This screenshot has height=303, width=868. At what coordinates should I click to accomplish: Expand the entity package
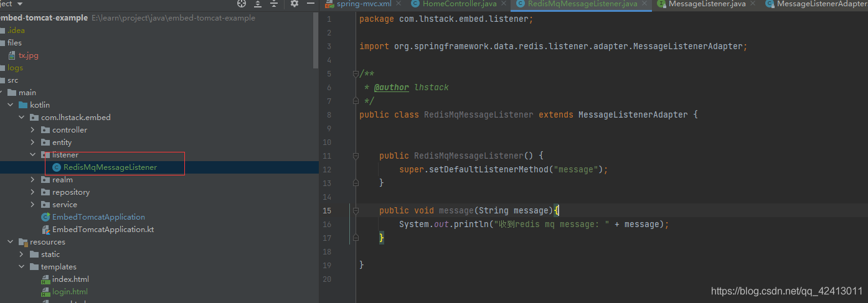(33, 142)
